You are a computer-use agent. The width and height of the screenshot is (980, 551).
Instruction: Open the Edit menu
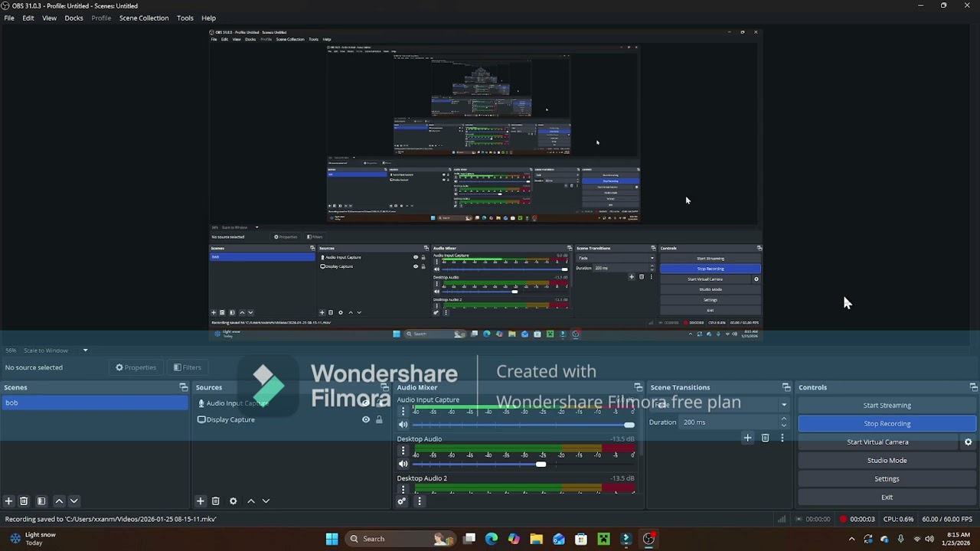(28, 18)
